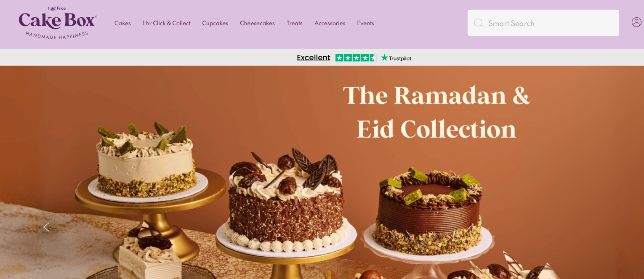Open the Accessories menu
Viewport: 644px width, 279px height.
coord(330,23)
